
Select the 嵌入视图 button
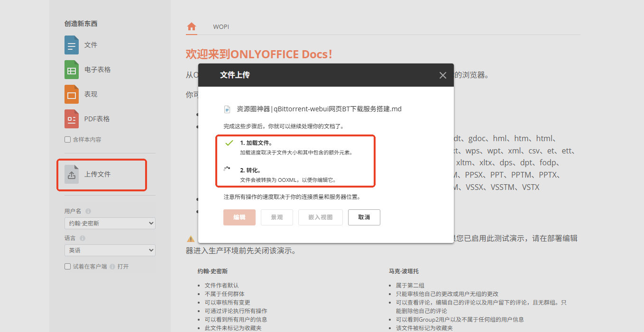click(x=321, y=217)
